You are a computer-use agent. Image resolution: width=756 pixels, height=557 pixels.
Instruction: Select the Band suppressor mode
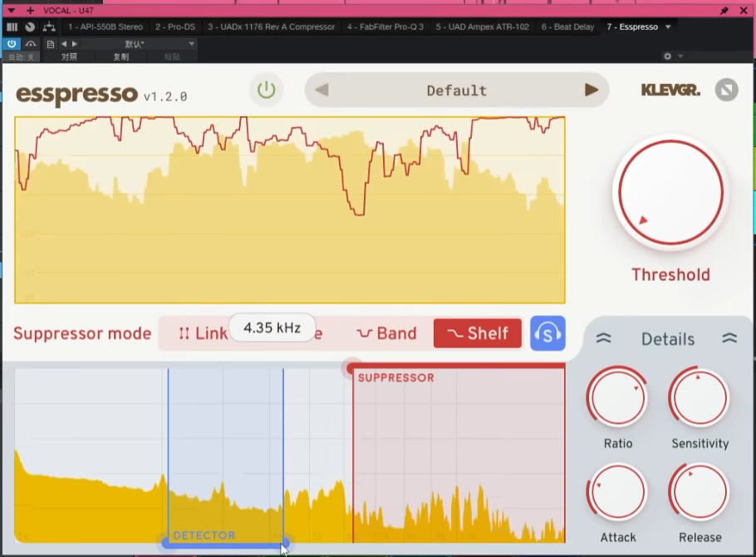click(x=386, y=333)
